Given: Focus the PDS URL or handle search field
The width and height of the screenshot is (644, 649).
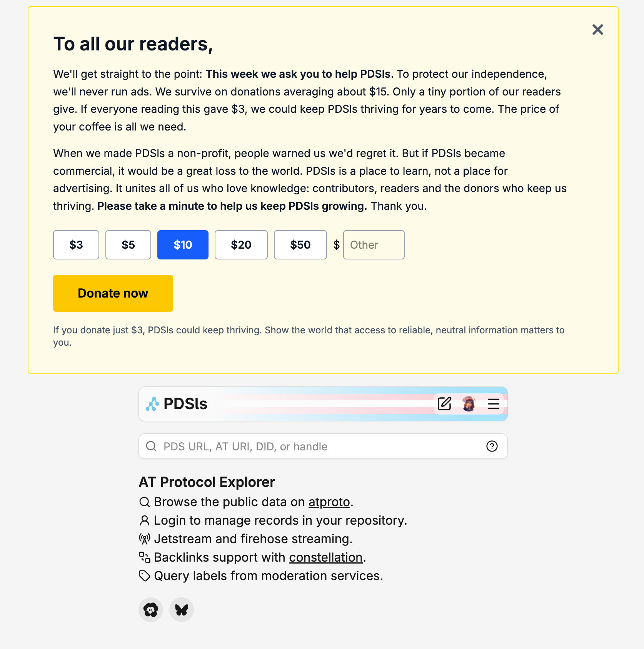Looking at the screenshot, I should pos(319,446).
